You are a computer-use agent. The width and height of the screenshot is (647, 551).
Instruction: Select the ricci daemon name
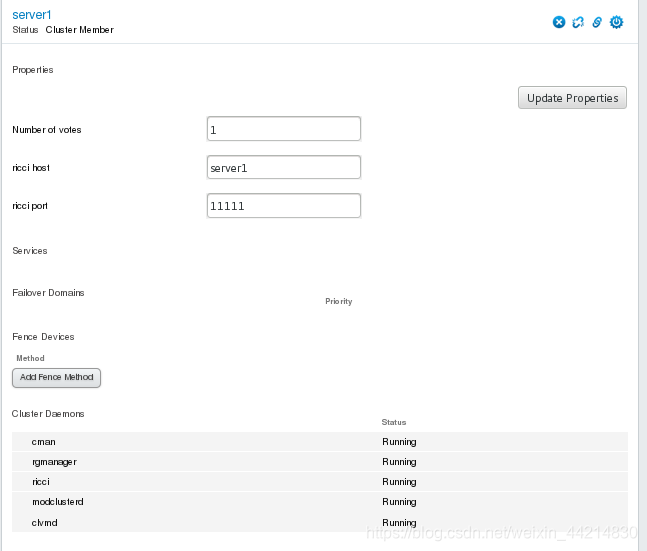coord(41,482)
